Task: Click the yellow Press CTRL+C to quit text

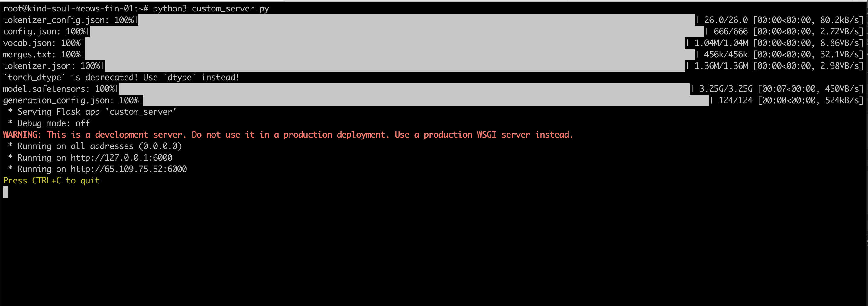Action: (51, 180)
